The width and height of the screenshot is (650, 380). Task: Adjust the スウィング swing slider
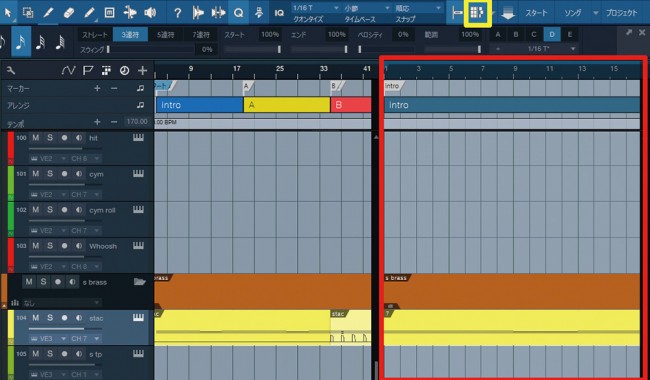click(150, 49)
